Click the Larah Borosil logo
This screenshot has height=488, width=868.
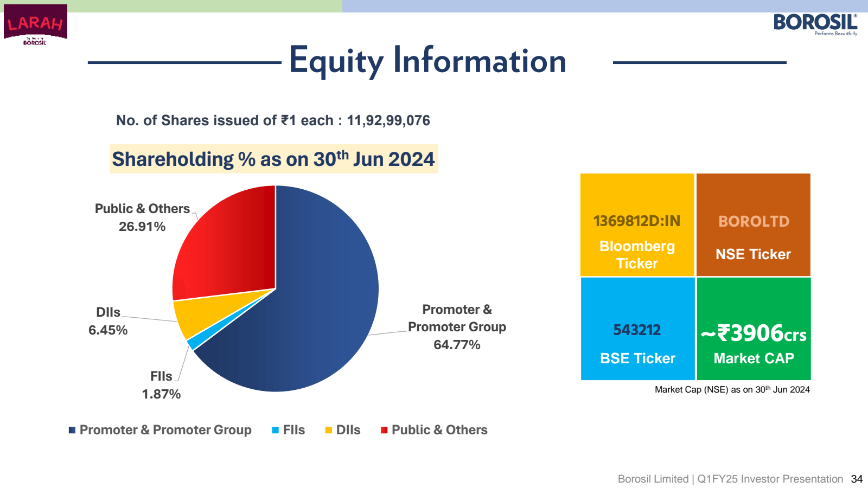(35, 25)
